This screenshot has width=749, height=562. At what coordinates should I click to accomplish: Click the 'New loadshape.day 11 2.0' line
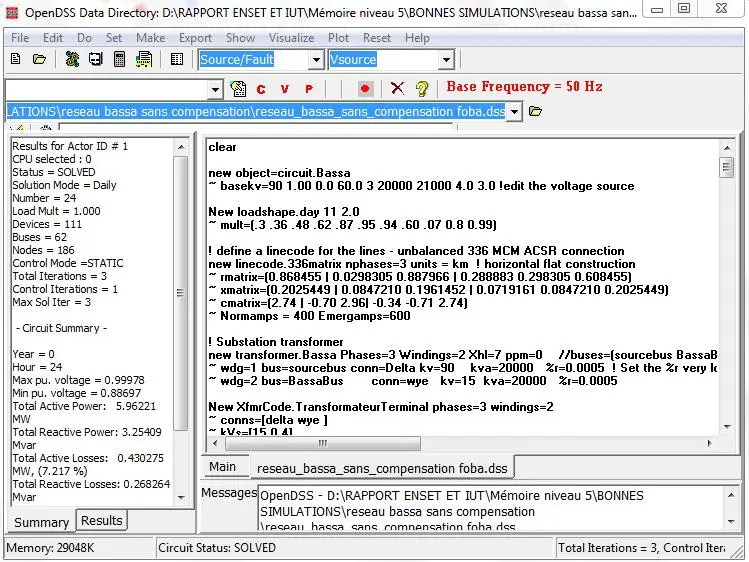(284, 212)
